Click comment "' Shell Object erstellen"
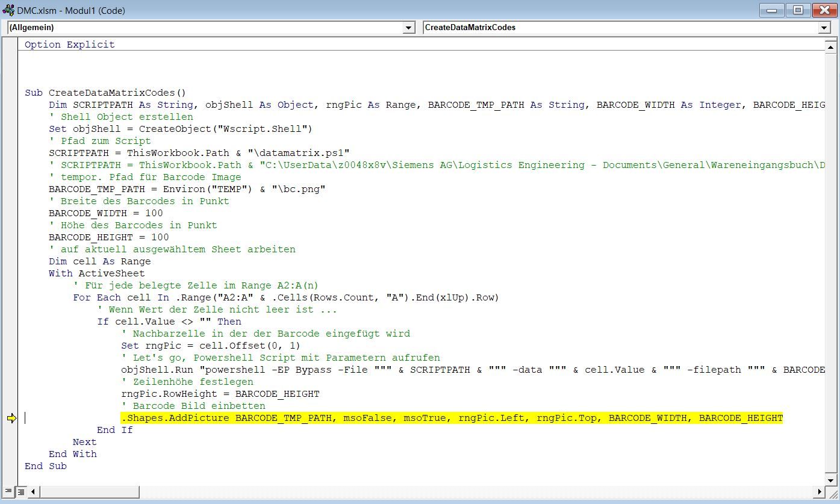Screen dimensions: 840x504 pyautogui.click(x=121, y=117)
